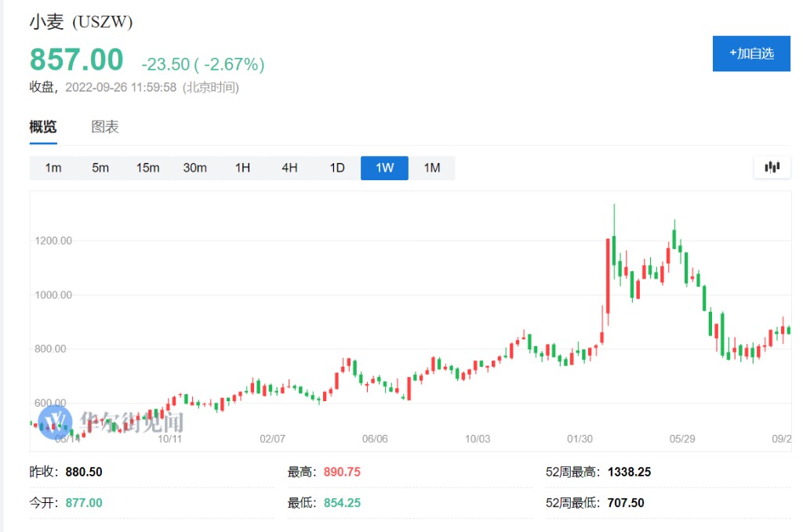This screenshot has width=803, height=532.
Task: Switch chart to 15m interval
Action: [x=147, y=168]
